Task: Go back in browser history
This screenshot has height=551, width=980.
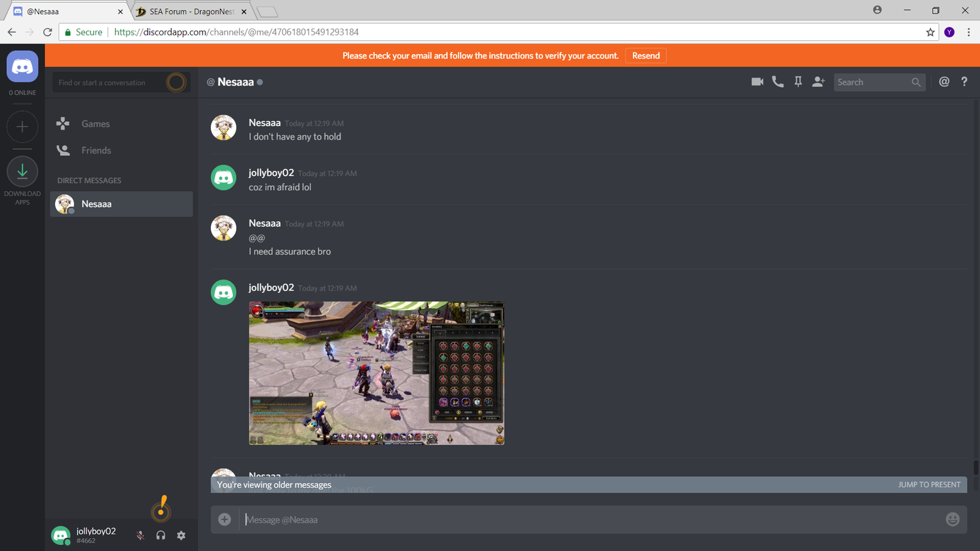Action: pos(12,32)
